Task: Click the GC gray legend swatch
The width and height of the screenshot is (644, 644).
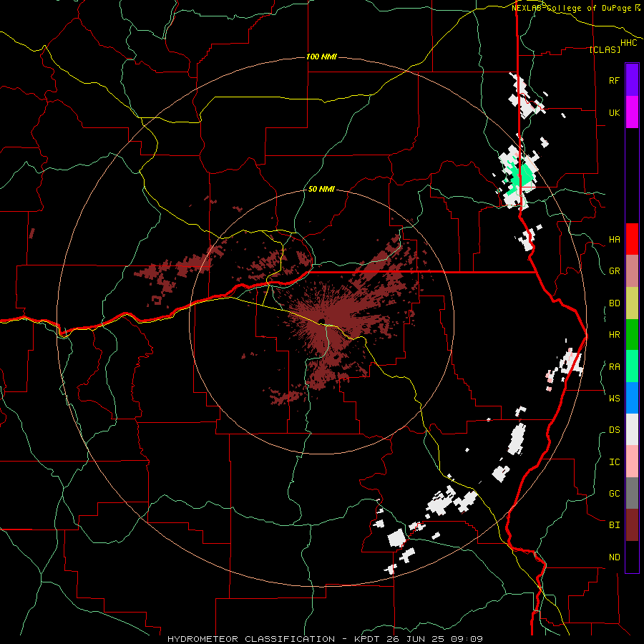Action: 632,493
